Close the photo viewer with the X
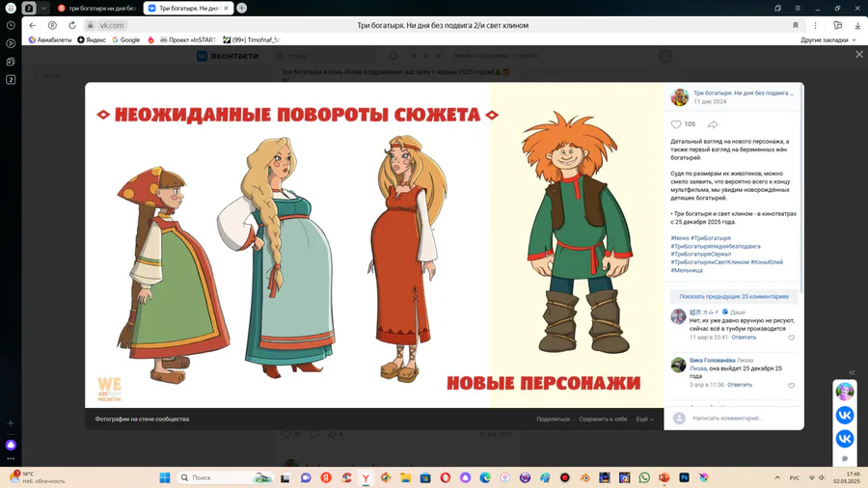 pyautogui.click(x=859, y=54)
